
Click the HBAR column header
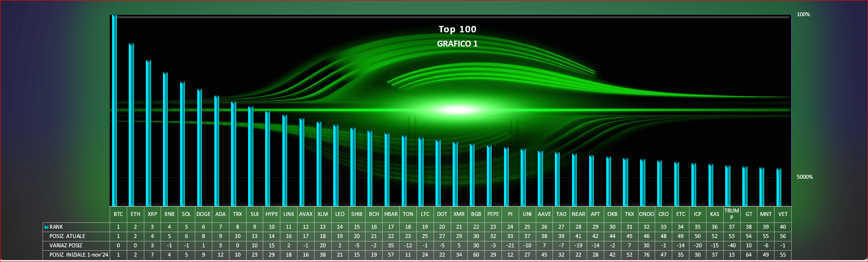point(391,214)
